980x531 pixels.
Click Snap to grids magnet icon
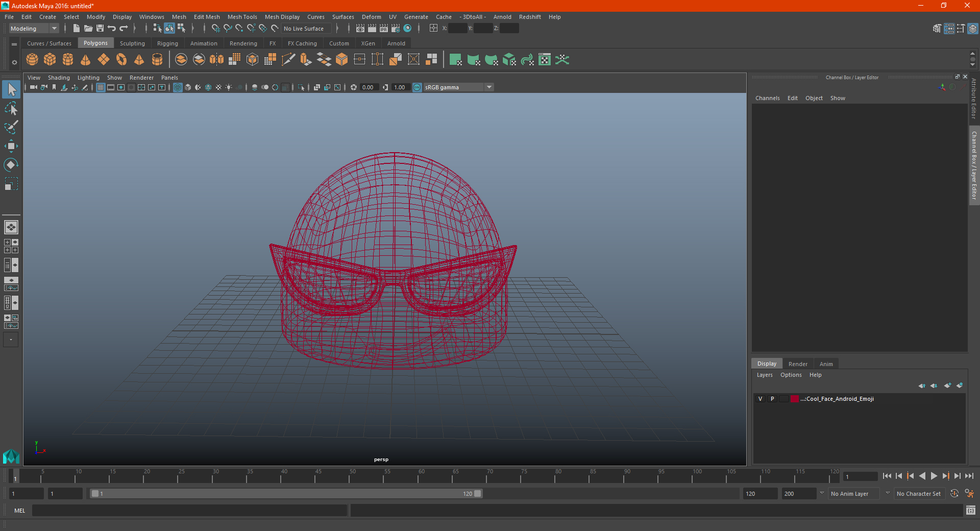[216, 28]
